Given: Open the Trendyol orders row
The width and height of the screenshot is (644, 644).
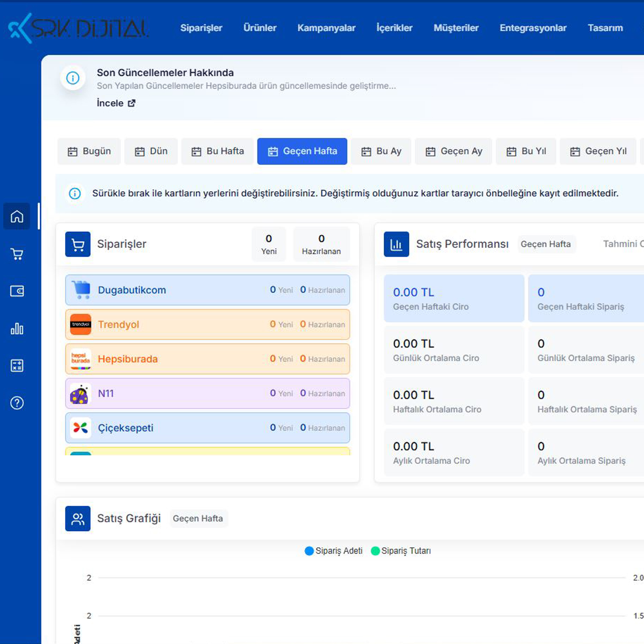Looking at the screenshot, I should 208,324.
